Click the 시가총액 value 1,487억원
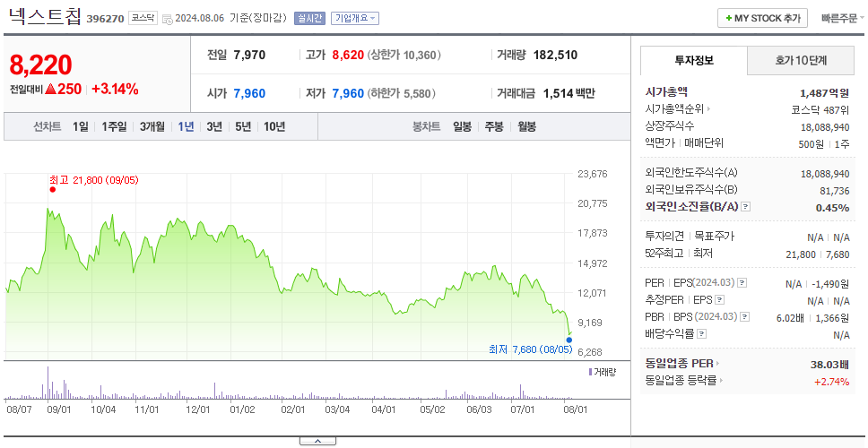The width and height of the screenshot is (868, 448). pos(825,93)
